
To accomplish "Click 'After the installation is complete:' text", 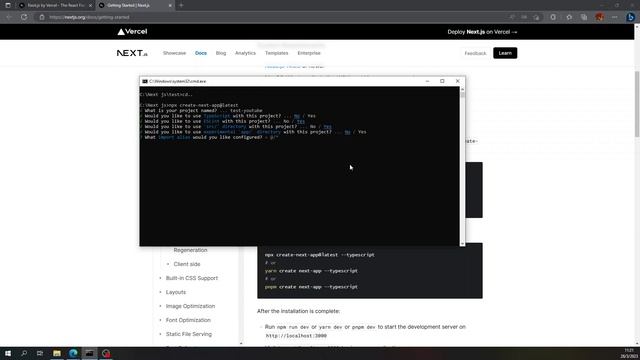I will coord(298,311).
